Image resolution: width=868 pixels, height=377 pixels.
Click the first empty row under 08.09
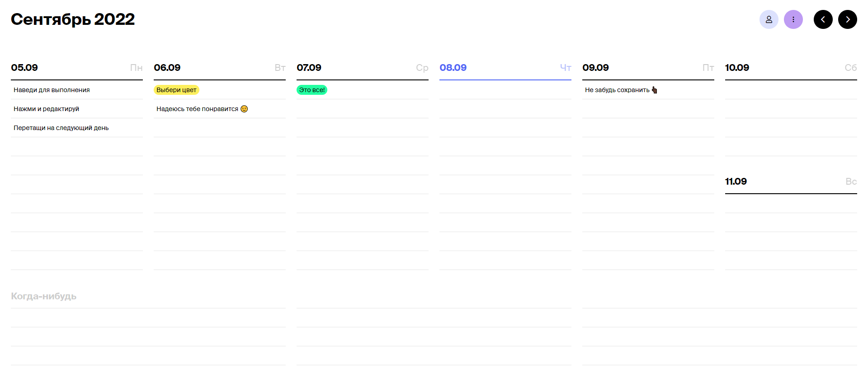tap(505, 90)
